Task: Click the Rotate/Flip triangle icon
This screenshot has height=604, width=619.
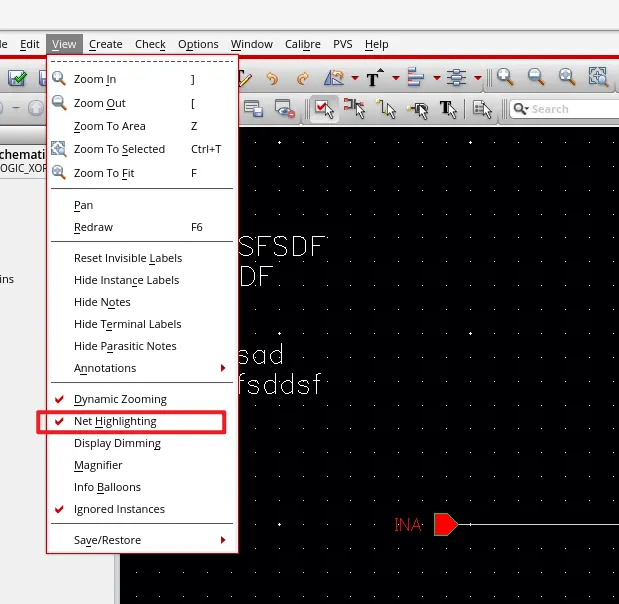Action: tap(334, 78)
